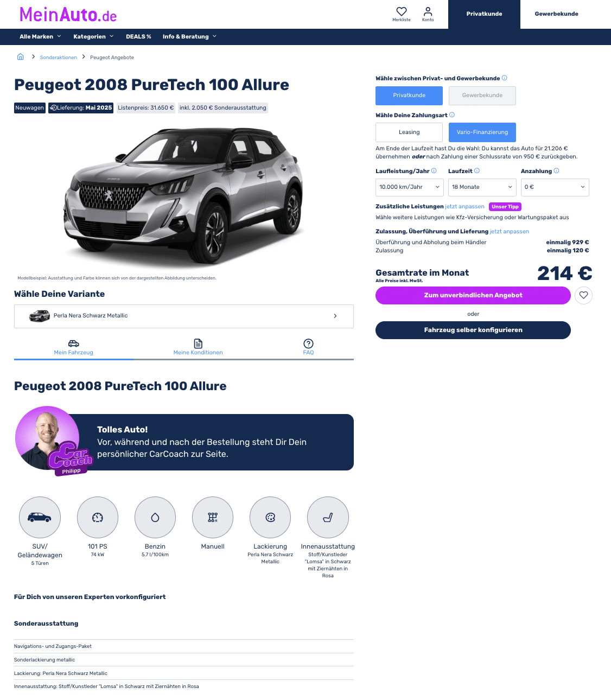Screen dimensions: 611x700
Task: Add the offer to favorites with the heart button
Action: [583, 295]
